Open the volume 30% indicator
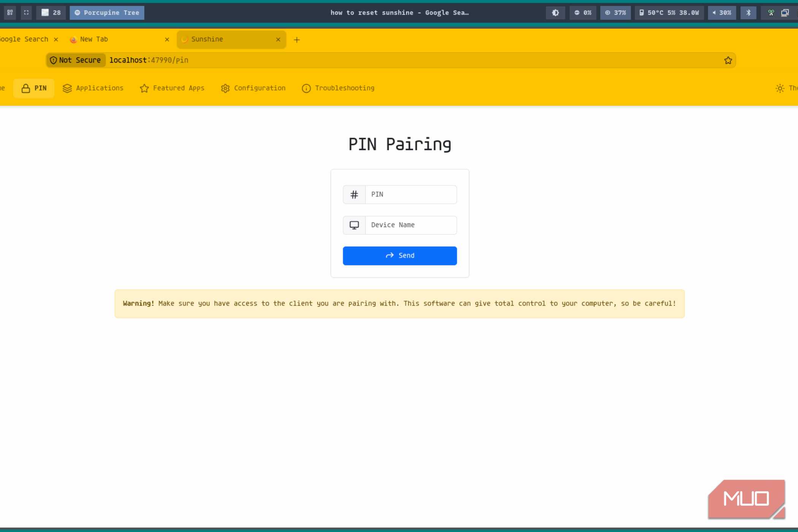798x532 pixels. [x=722, y=13]
